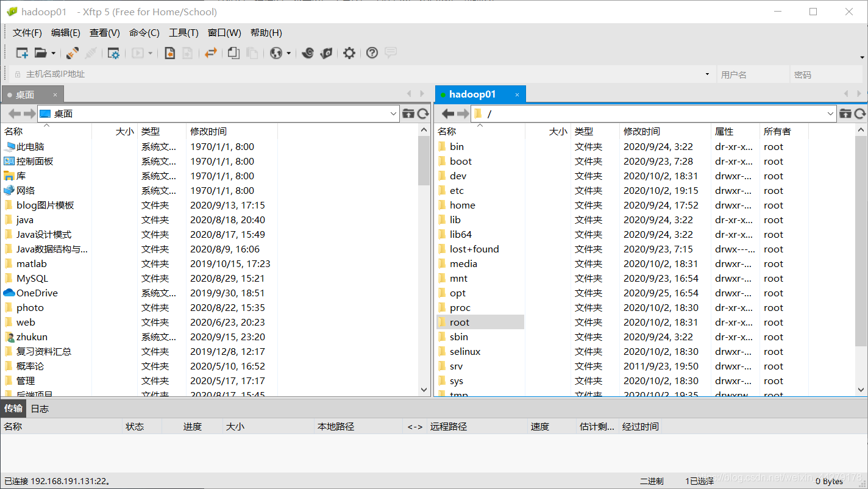This screenshot has width=868, height=489.
Task: Open the 工具(T) menu
Action: tap(183, 33)
